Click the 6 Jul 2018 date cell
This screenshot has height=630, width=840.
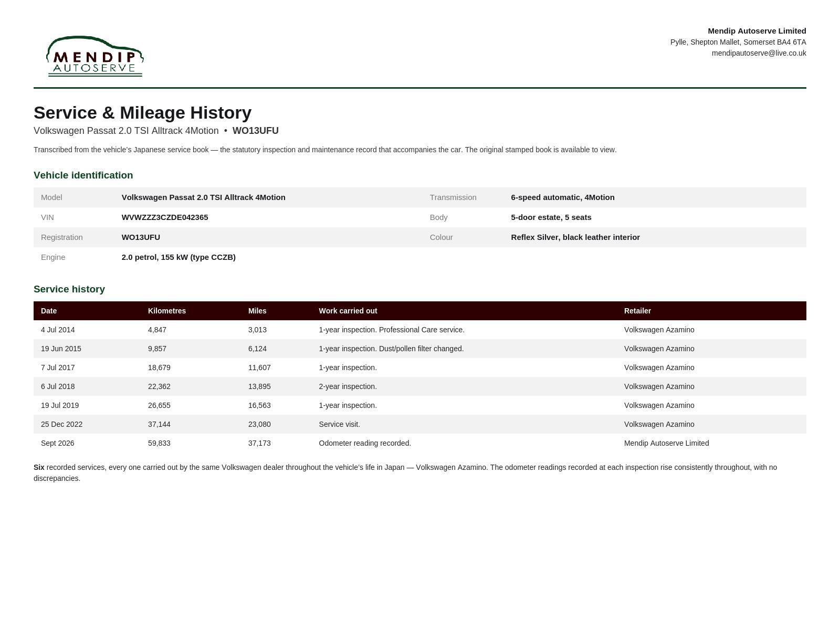click(x=58, y=386)
